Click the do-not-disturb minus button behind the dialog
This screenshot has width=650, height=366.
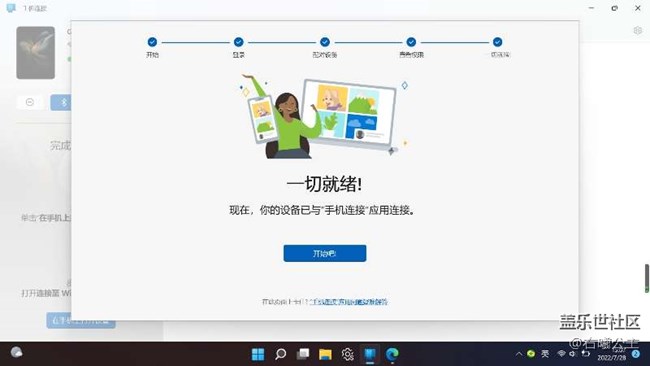(30, 102)
